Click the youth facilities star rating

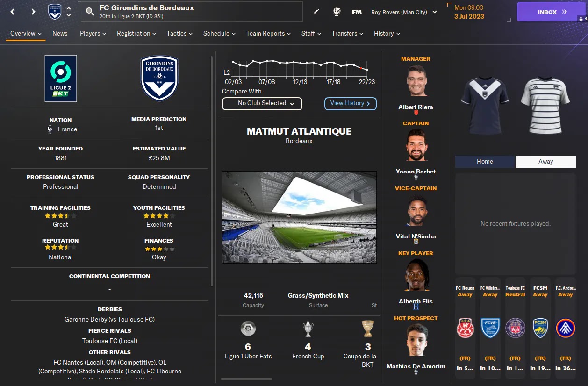[x=159, y=216]
